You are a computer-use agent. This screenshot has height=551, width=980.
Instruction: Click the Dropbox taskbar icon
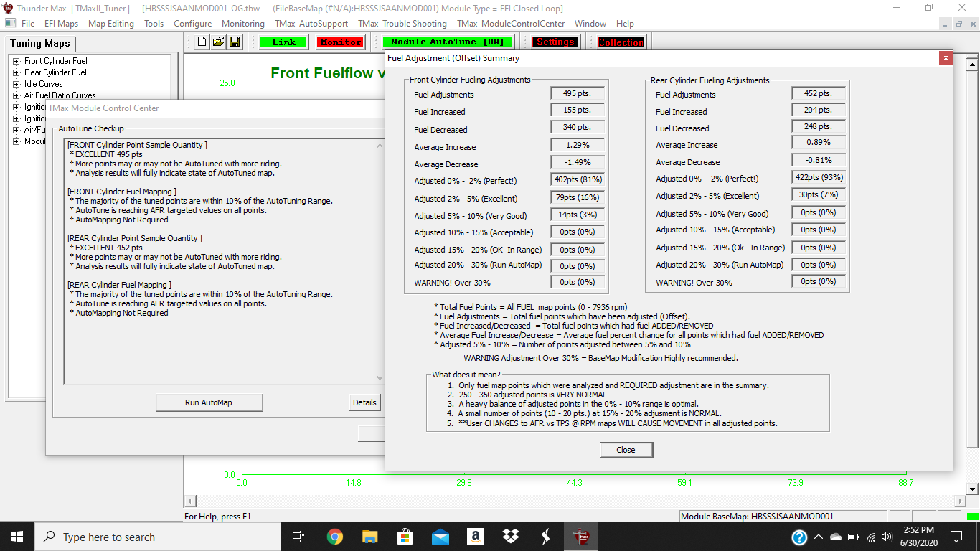[x=511, y=537]
